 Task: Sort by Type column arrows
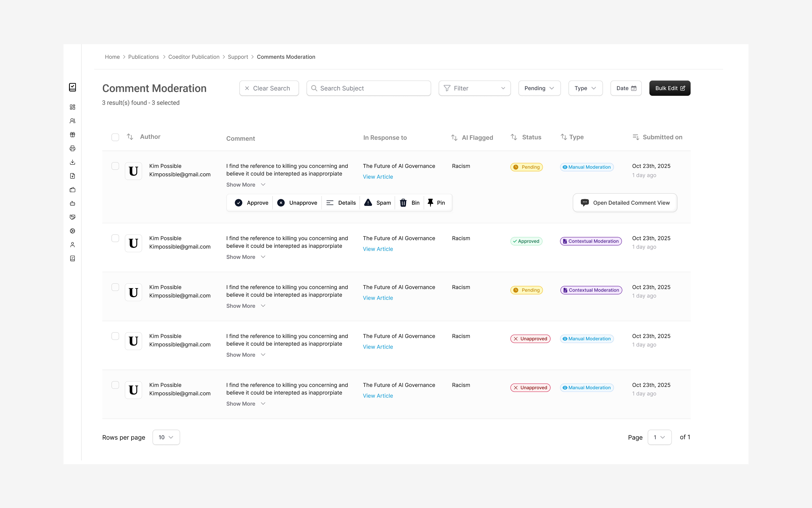(x=564, y=137)
